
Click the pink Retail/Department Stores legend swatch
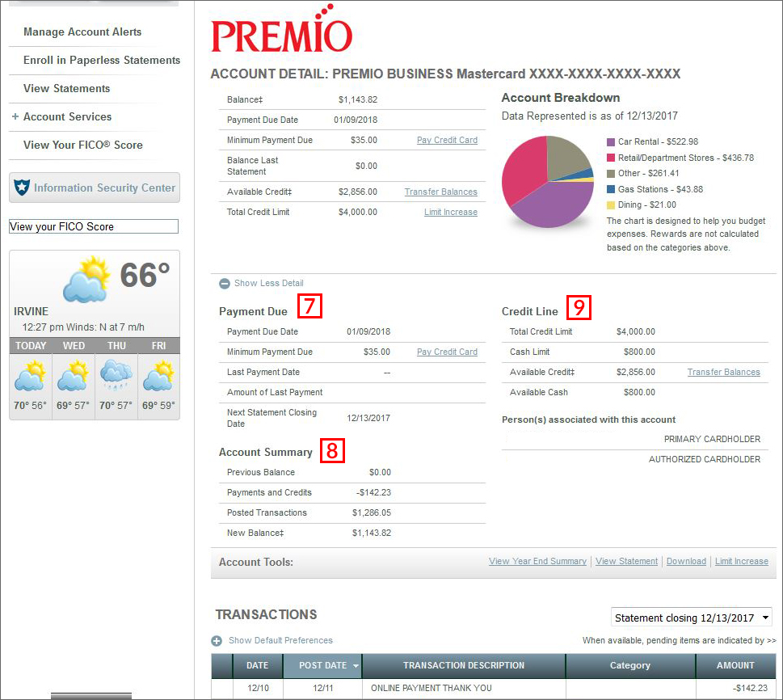[x=611, y=158]
